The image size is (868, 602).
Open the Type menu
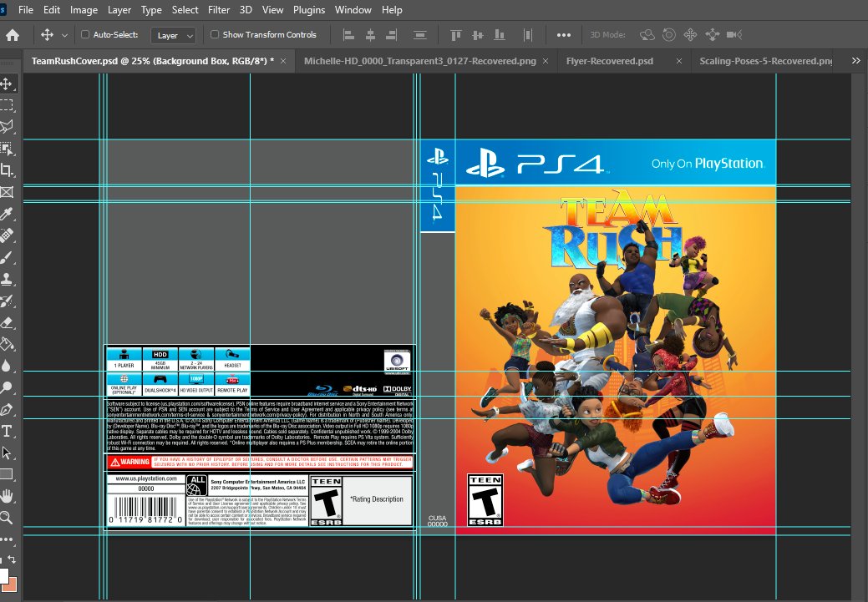point(151,10)
